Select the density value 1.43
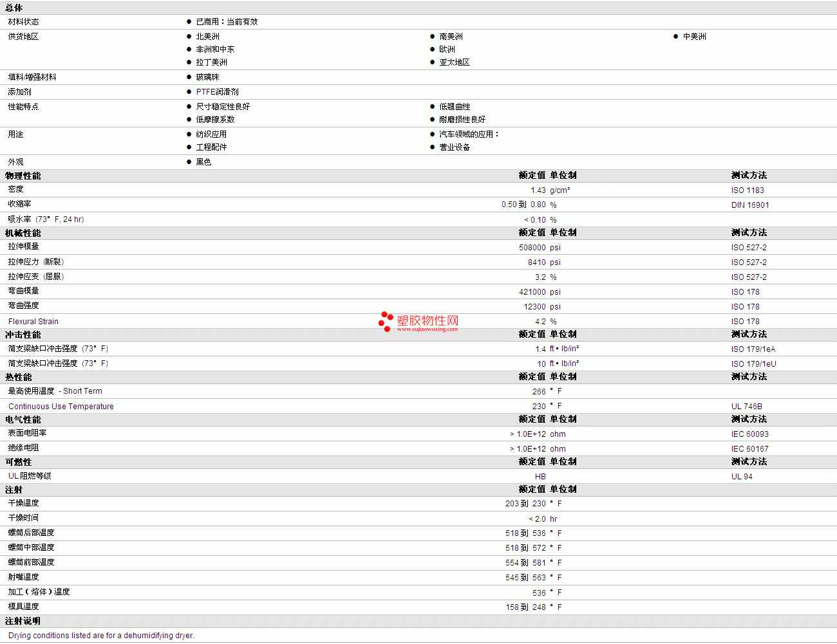Image resolution: width=837 pixels, height=644 pixels. click(x=538, y=190)
